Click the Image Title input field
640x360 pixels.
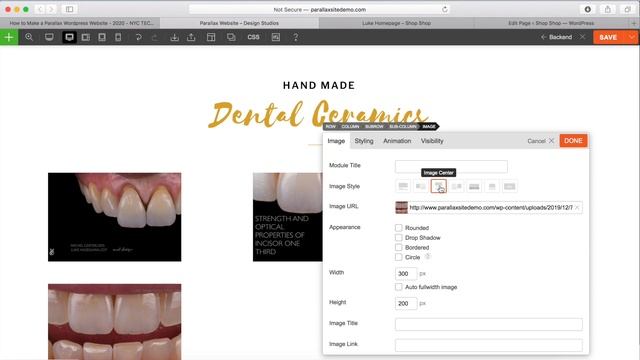click(489, 324)
